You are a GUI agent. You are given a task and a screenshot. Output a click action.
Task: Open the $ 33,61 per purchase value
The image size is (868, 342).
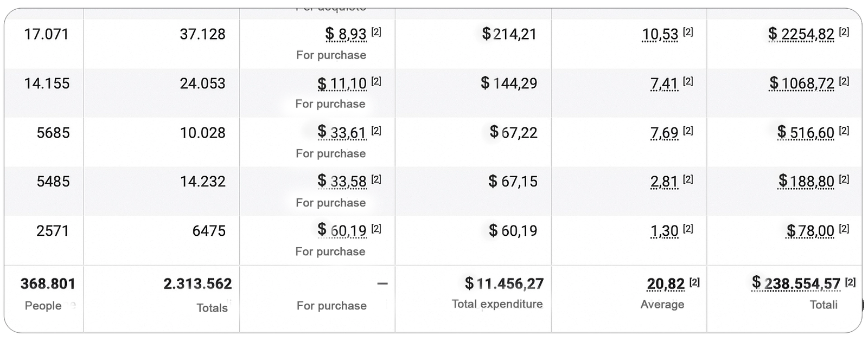[x=342, y=133]
